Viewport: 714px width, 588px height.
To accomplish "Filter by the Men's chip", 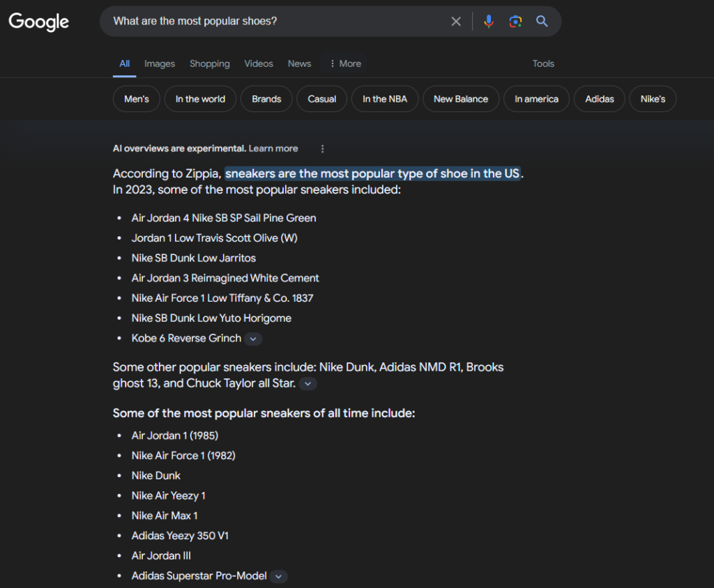I will pos(137,99).
